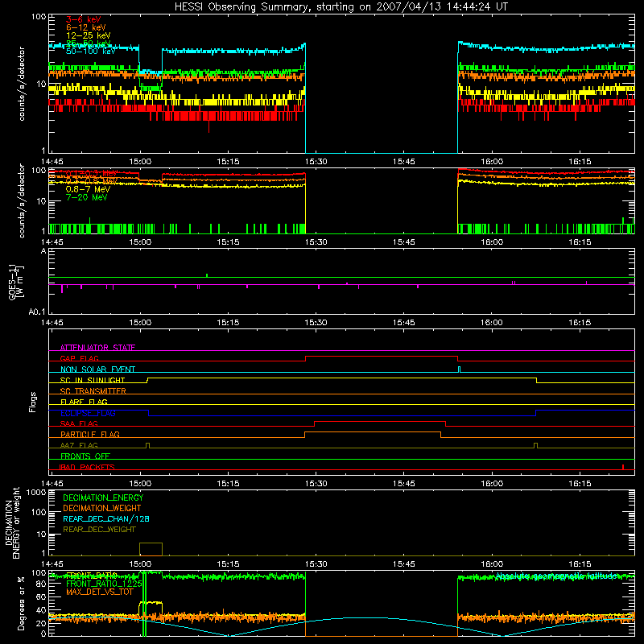Click the olive REAR_DEC_WEIGHT box at 15:00
The image size is (644, 644).
(x=151, y=549)
